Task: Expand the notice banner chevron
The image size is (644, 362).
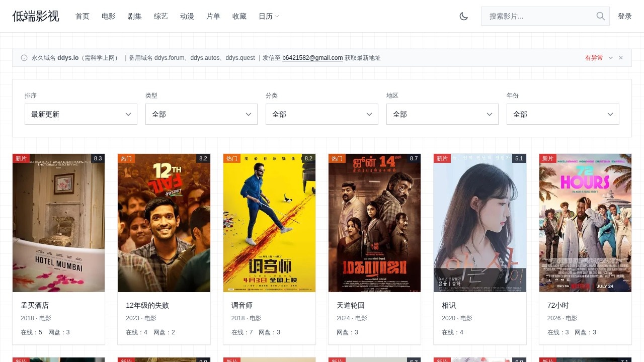Action: [x=611, y=58]
